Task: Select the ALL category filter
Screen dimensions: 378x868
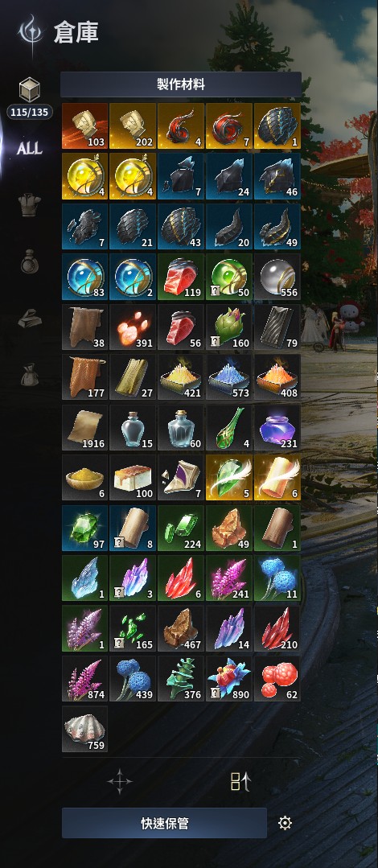Action: 29,148
